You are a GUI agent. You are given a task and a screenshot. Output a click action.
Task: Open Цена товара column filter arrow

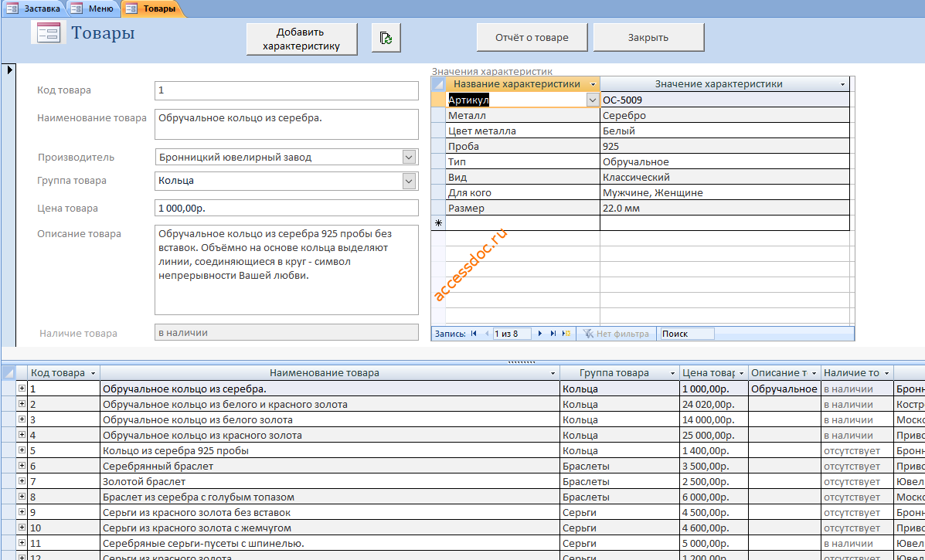pos(741,373)
